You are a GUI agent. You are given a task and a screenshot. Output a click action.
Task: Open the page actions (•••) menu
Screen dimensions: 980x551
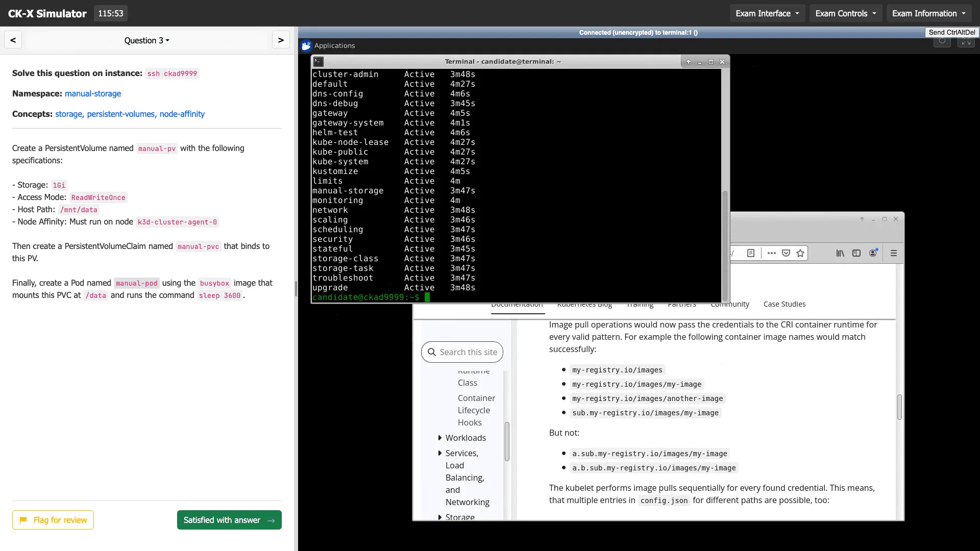pyautogui.click(x=771, y=253)
